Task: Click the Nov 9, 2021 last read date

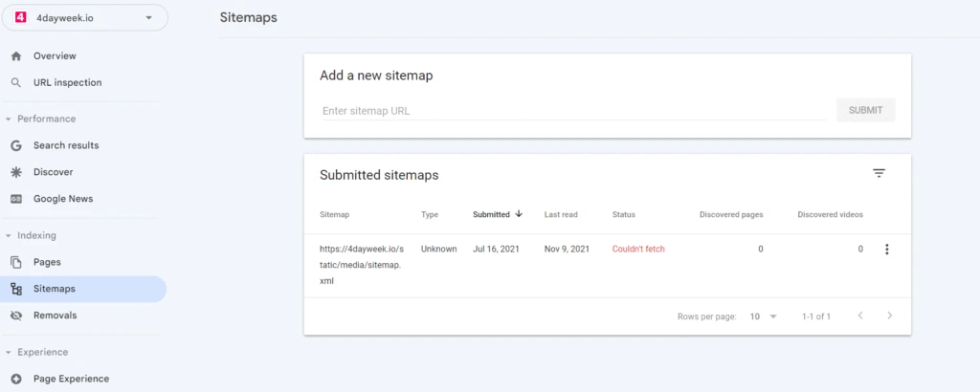Action: point(567,249)
